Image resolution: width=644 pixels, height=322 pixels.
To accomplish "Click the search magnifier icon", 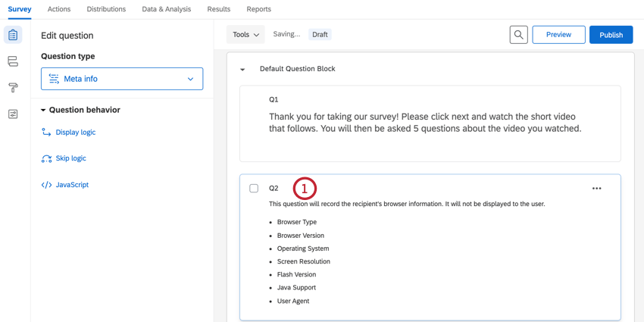I will coord(518,35).
